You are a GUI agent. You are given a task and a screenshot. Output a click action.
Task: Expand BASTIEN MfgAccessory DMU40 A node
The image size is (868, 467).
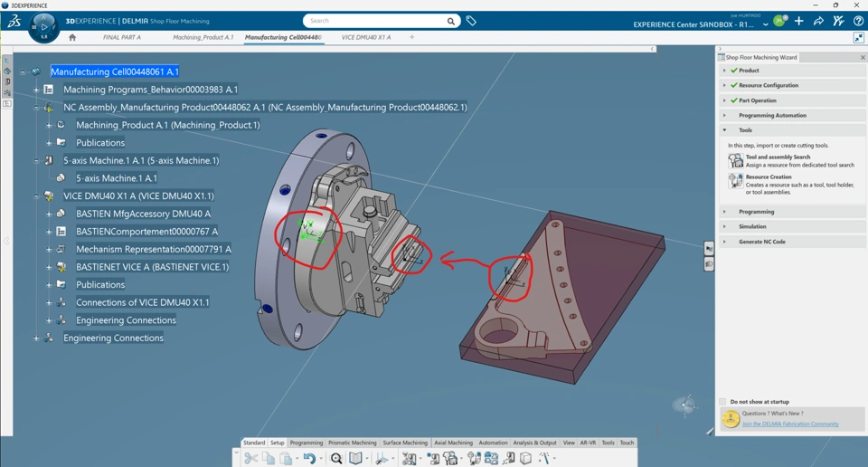49,214
